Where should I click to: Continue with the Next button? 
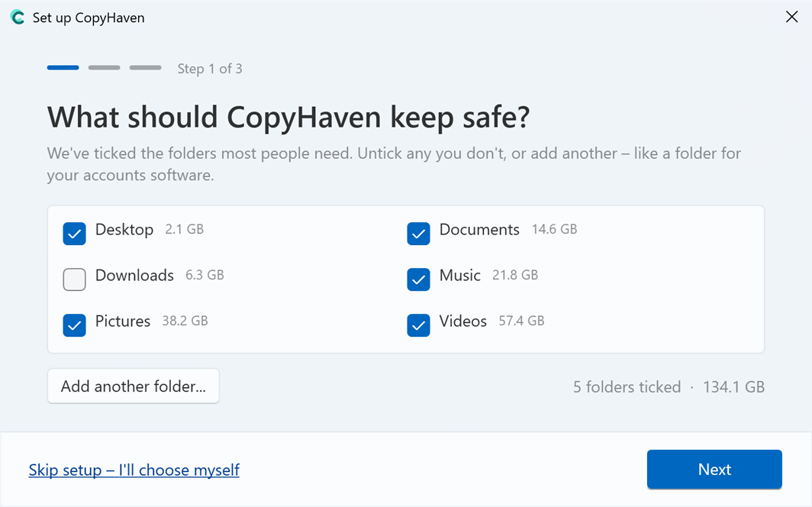[714, 469]
